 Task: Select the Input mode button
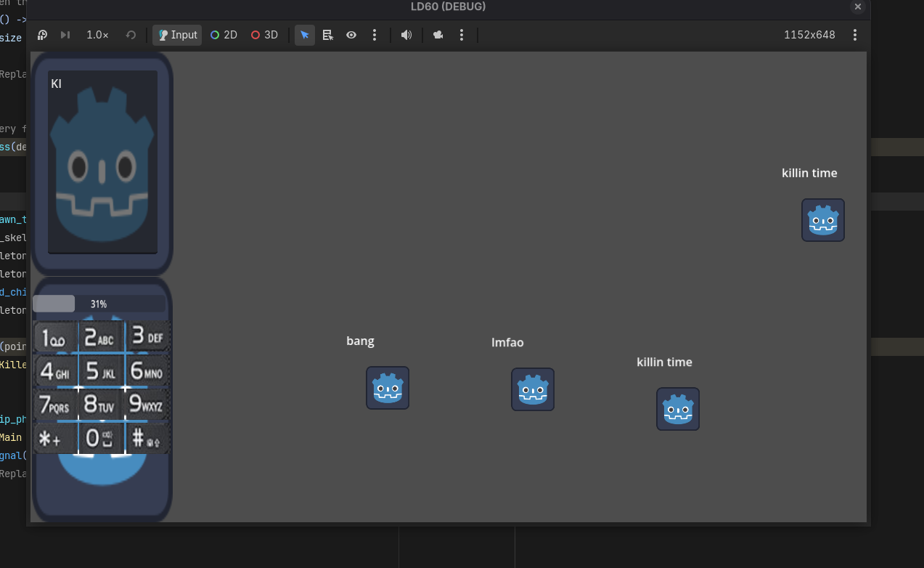[x=177, y=35]
